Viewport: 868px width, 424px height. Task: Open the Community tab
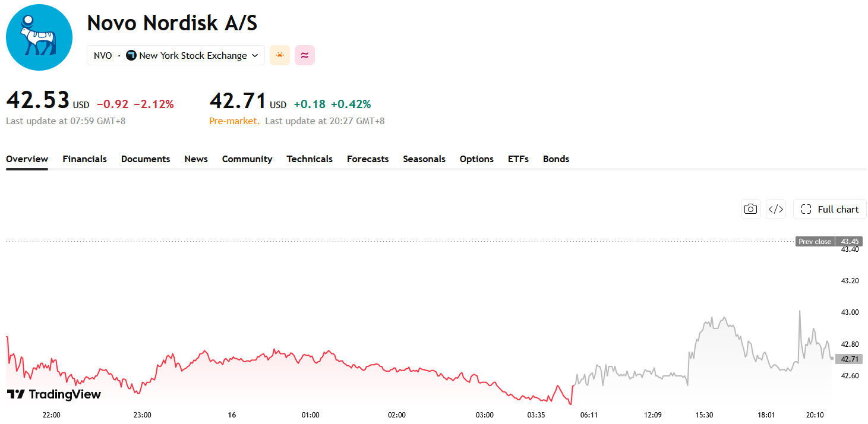[x=247, y=159]
